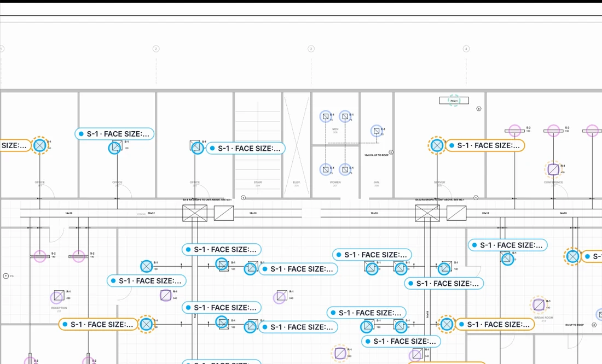602x364 pixels.
Task: Click keynote 3 circle near FCU-1
Action: click(x=479, y=109)
